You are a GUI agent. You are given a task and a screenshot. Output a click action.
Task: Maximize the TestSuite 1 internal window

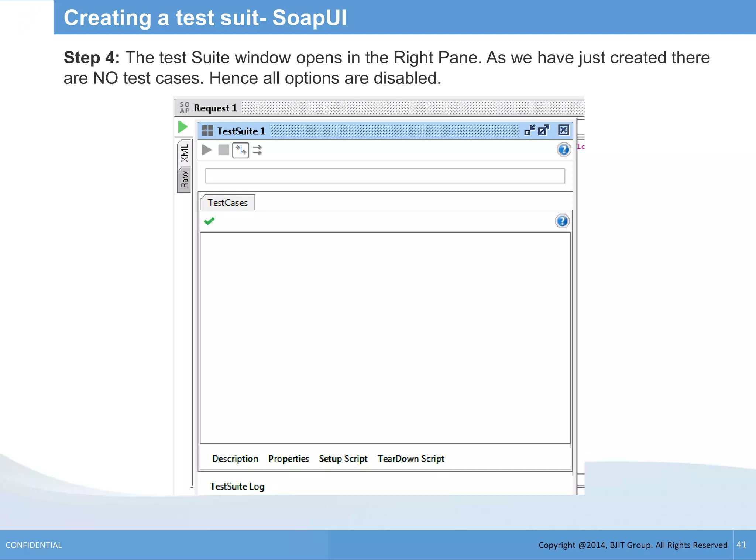pyautogui.click(x=544, y=130)
